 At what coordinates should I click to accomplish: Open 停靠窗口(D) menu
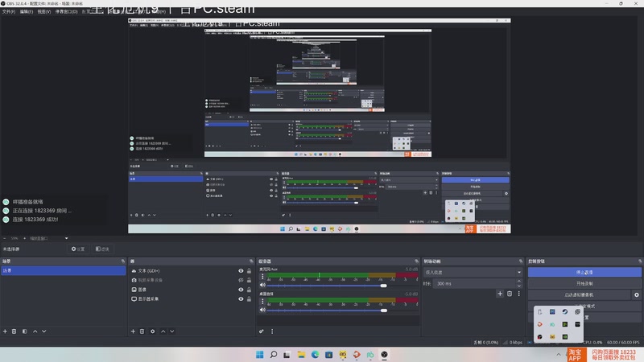66,11
